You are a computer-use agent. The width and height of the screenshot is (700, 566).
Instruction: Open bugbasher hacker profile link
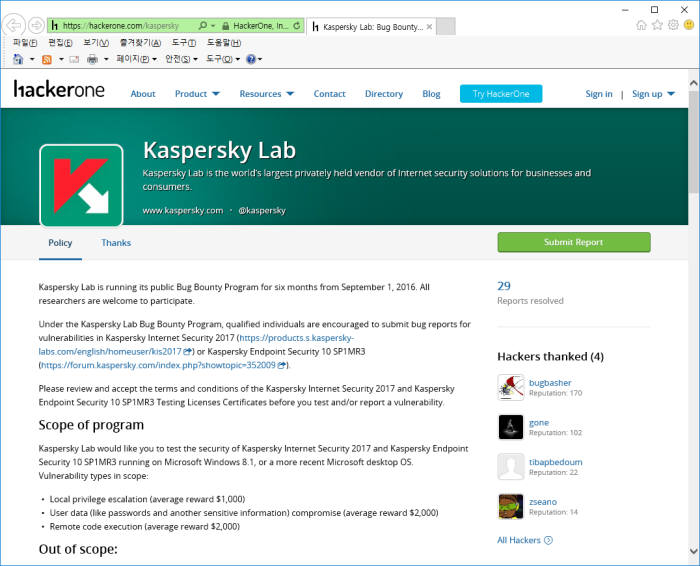tap(550, 383)
